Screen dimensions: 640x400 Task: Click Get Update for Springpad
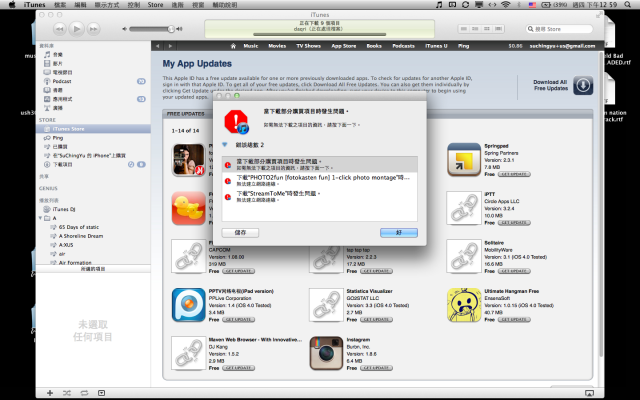coord(514,174)
